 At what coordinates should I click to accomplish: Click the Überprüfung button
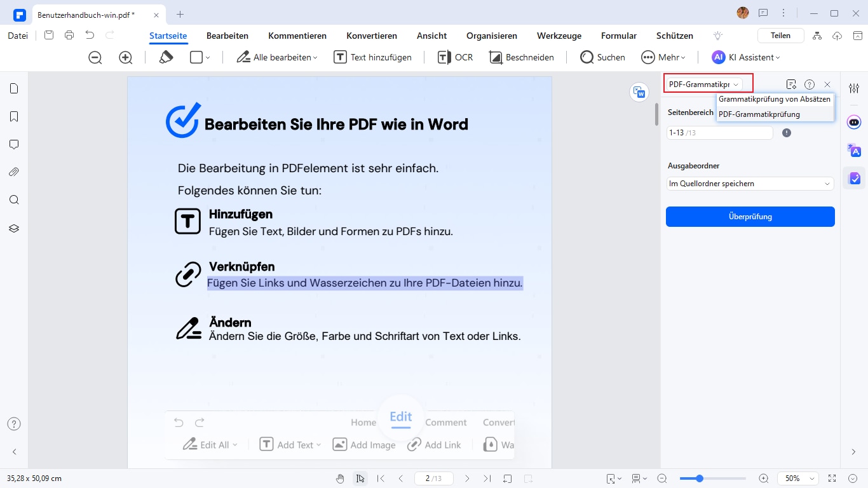(750, 217)
